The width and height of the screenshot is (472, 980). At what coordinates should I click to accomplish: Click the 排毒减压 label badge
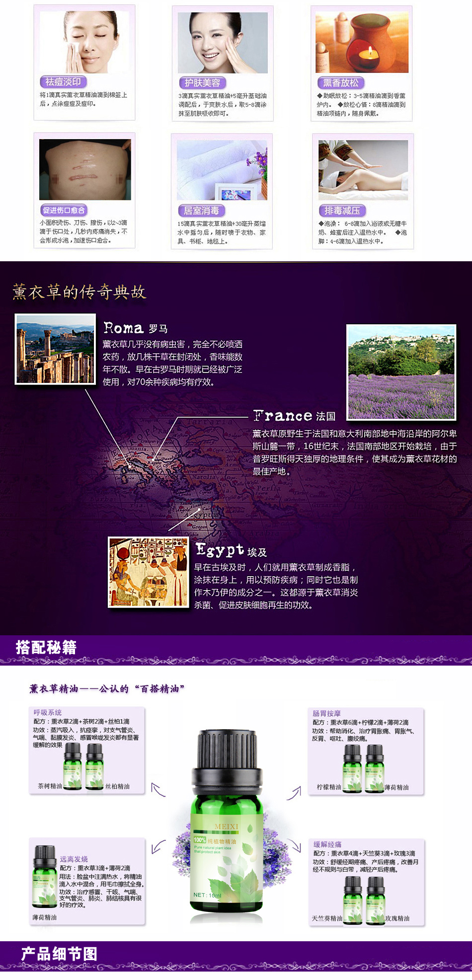click(x=342, y=211)
